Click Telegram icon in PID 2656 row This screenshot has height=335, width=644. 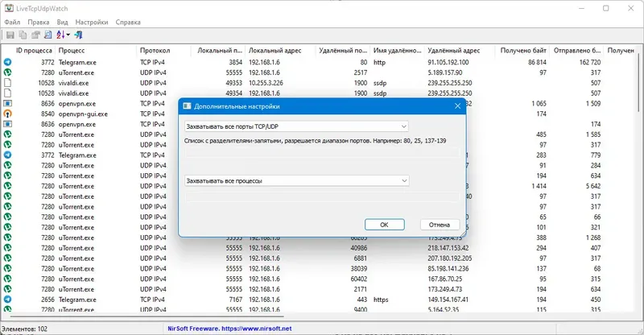pos(8,300)
